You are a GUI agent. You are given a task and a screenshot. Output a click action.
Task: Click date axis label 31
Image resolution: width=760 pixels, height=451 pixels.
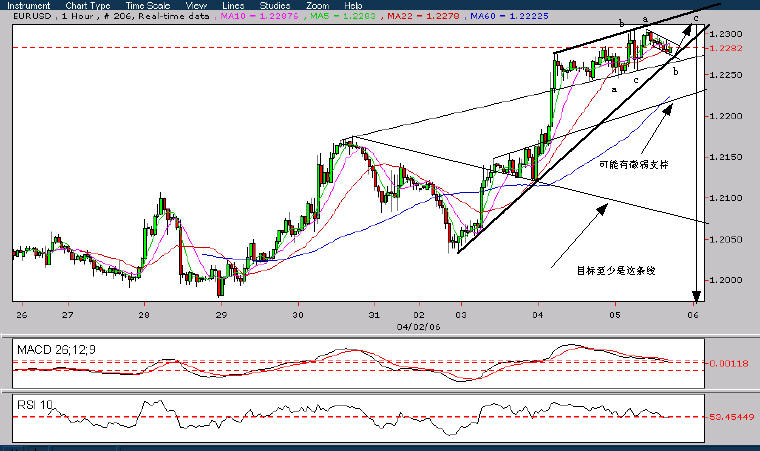click(374, 315)
